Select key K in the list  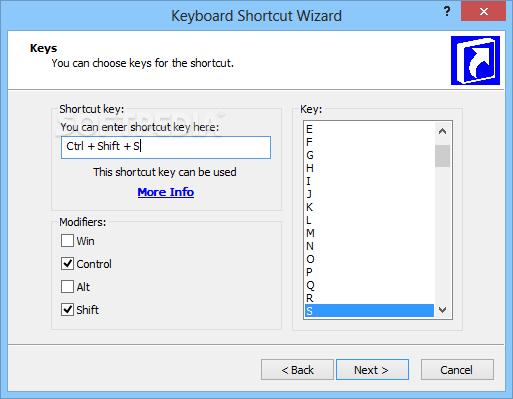point(369,207)
